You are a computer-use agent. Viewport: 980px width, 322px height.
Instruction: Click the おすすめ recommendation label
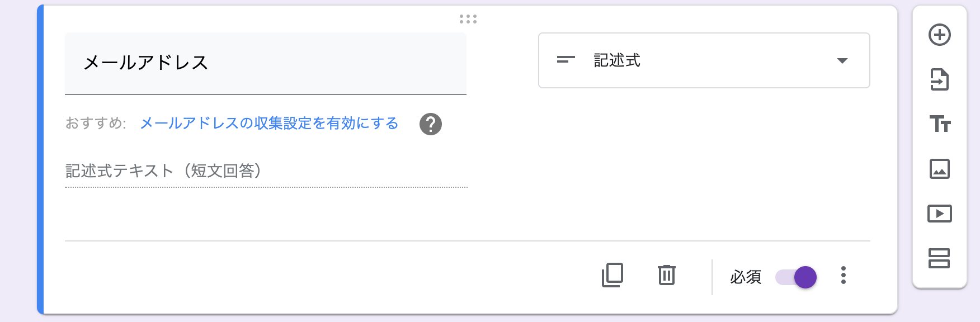(96, 123)
